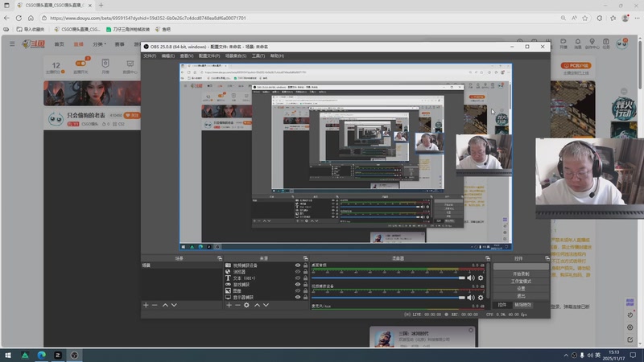
Task: Add a new scene with the Scenes plus icon
Action: pyautogui.click(x=146, y=305)
